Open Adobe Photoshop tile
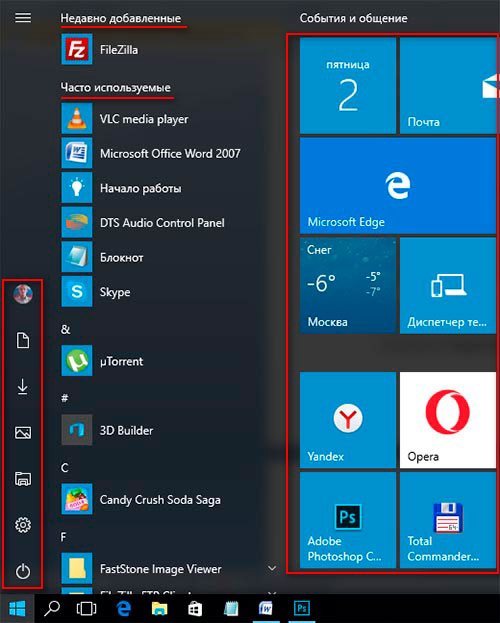Image resolution: width=500 pixels, height=623 pixels. (348, 520)
